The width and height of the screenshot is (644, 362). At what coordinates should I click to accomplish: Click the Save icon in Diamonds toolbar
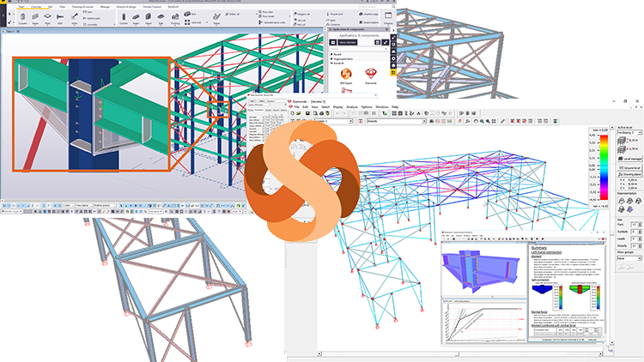307,113
